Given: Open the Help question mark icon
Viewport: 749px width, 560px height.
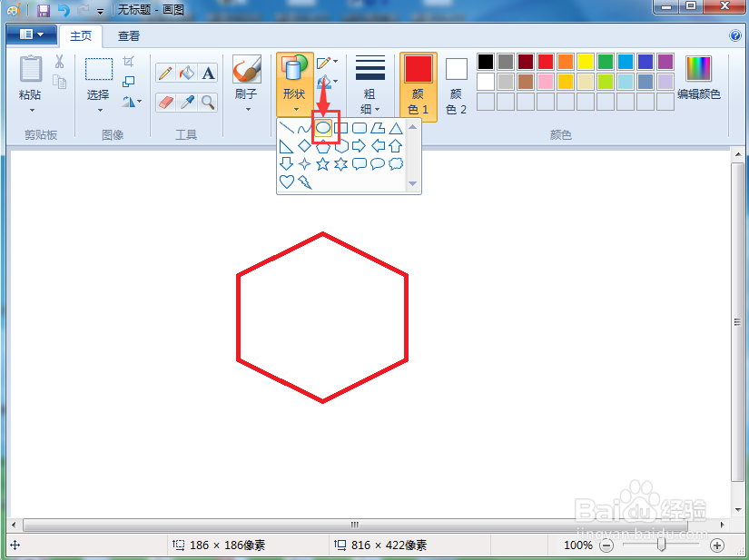Looking at the screenshot, I should 735,35.
